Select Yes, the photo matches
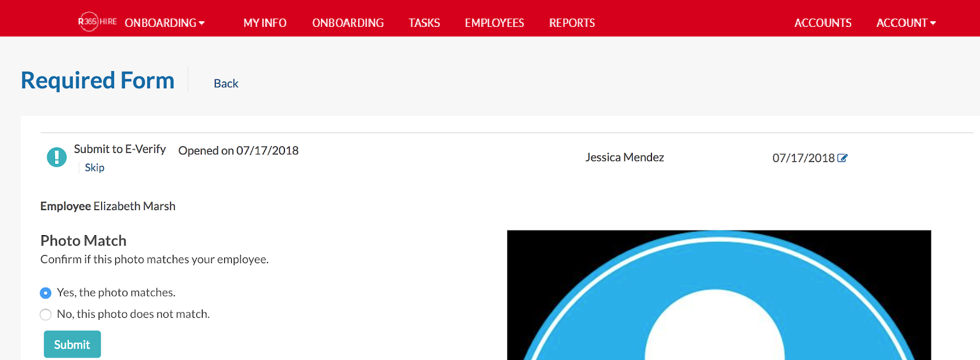This screenshot has height=360, width=980. click(45, 293)
